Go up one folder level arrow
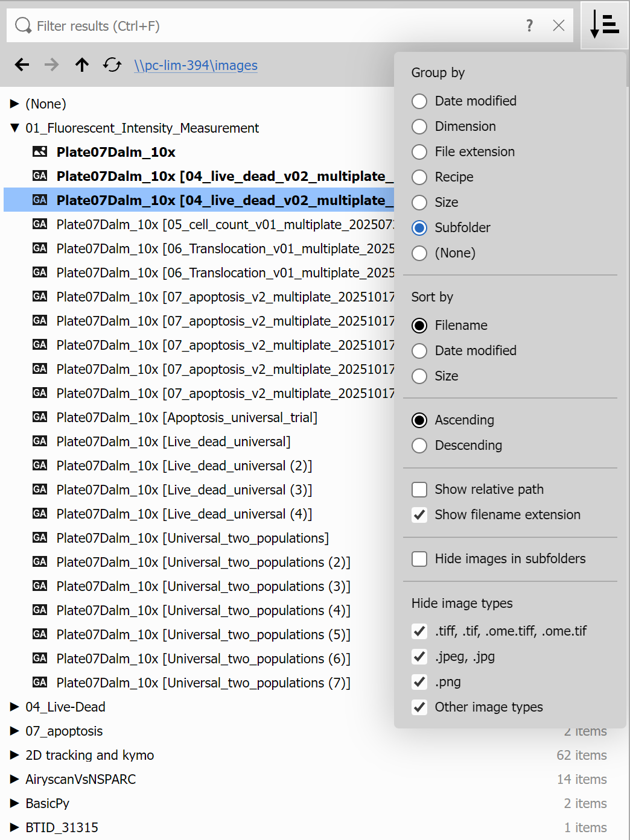Viewport: 630px width, 840px height. tap(82, 65)
